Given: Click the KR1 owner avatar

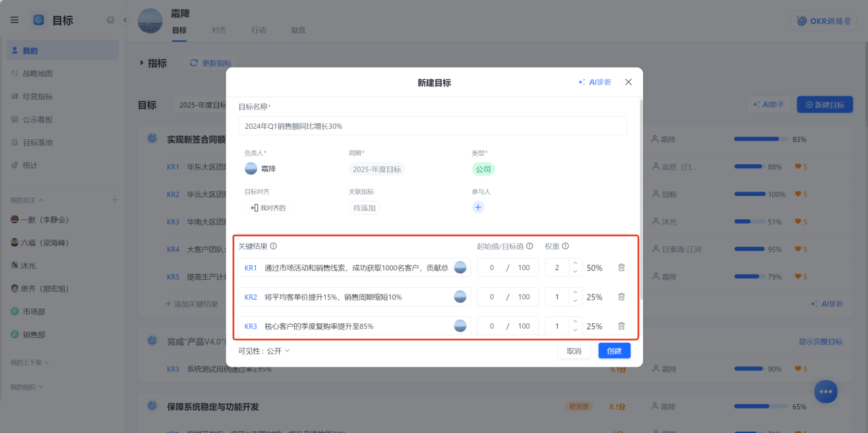Looking at the screenshot, I should pyautogui.click(x=460, y=267).
